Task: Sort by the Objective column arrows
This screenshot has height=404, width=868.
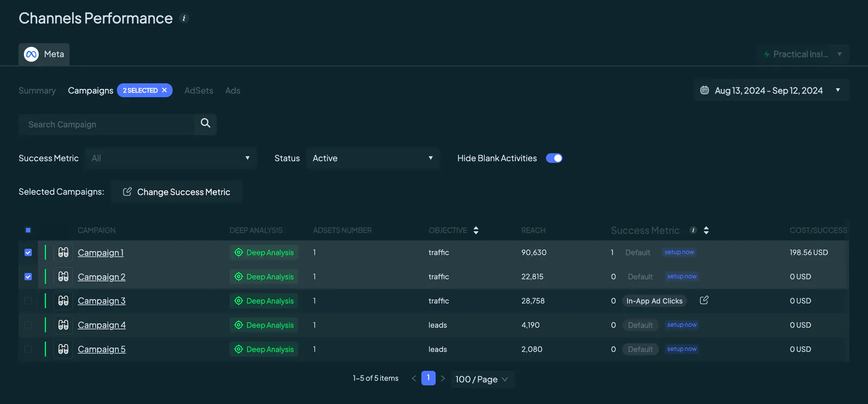Action: 476,230
